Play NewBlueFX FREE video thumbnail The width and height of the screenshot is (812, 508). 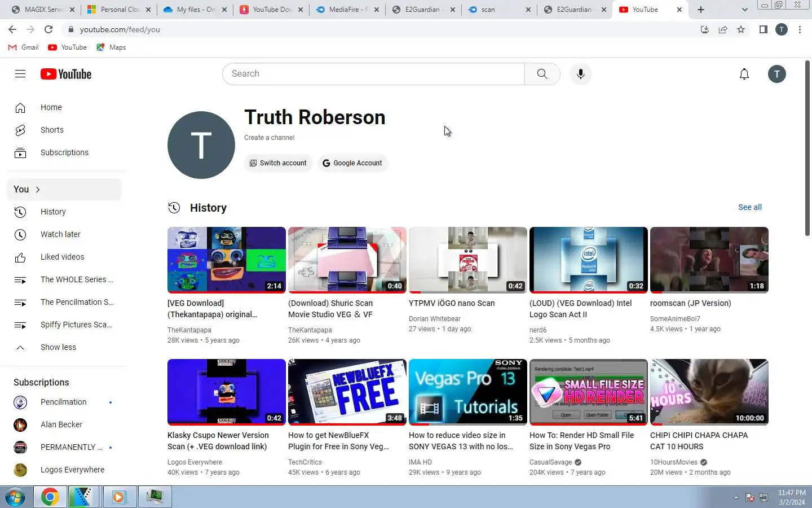(x=347, y=392)
